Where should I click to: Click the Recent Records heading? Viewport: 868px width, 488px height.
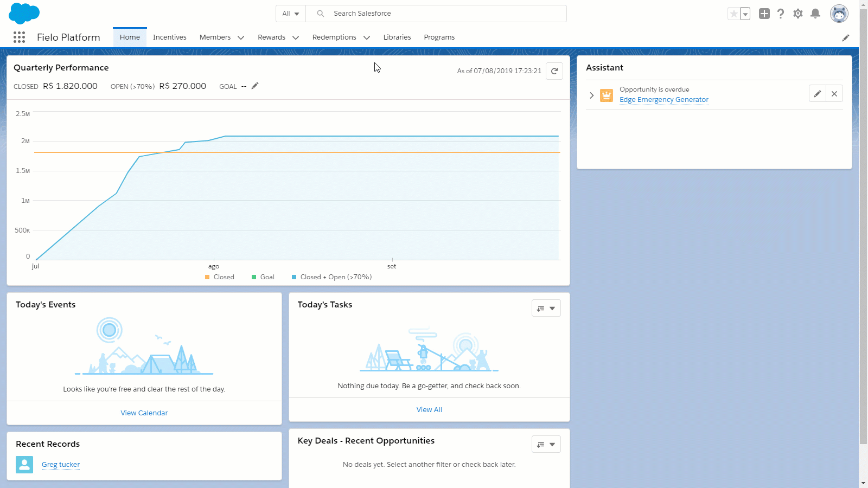point(48,444)
